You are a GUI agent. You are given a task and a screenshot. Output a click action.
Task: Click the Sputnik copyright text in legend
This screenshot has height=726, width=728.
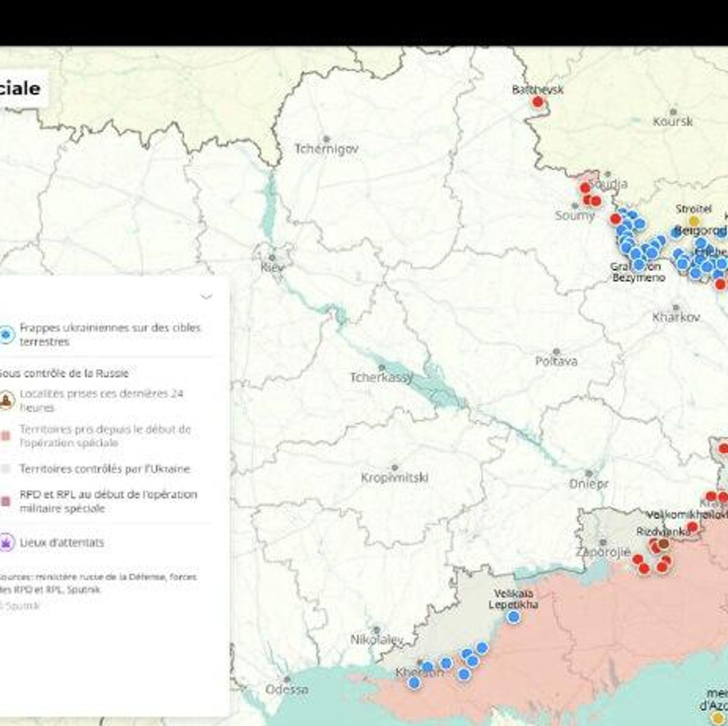21,605
